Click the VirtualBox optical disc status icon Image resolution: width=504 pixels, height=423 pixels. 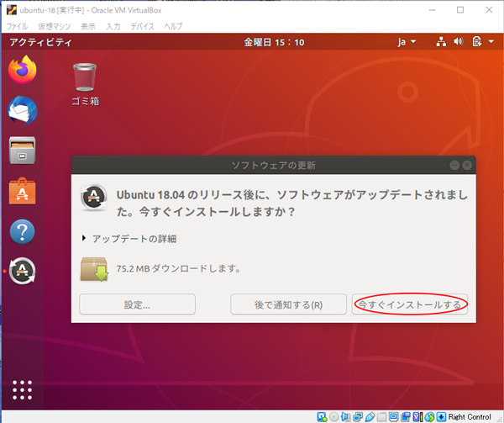[x=334, y=417]
